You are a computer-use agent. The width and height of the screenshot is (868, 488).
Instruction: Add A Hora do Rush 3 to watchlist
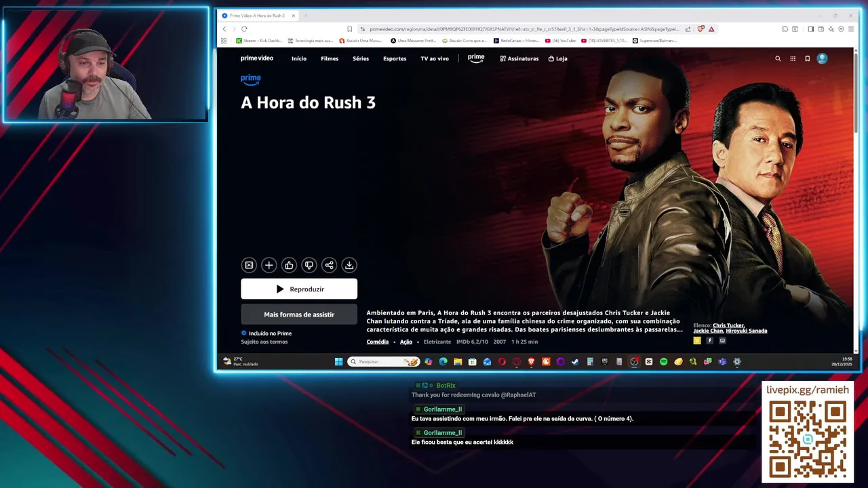[269, 265]
